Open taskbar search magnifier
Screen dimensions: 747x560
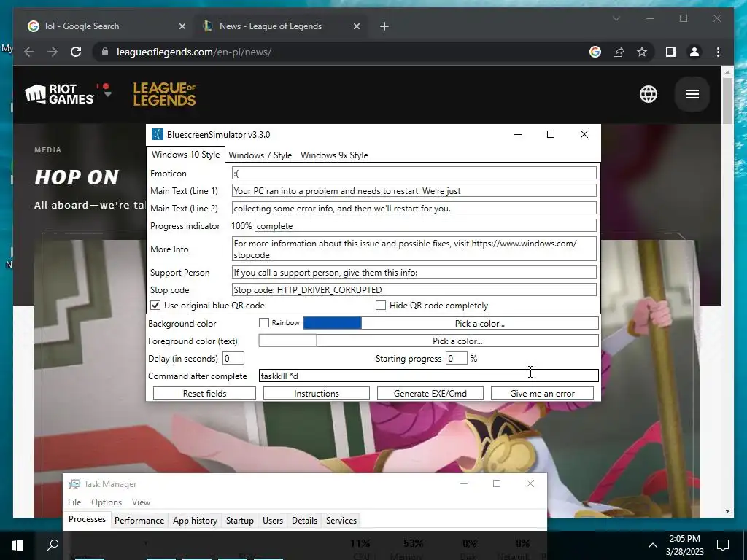53,545
